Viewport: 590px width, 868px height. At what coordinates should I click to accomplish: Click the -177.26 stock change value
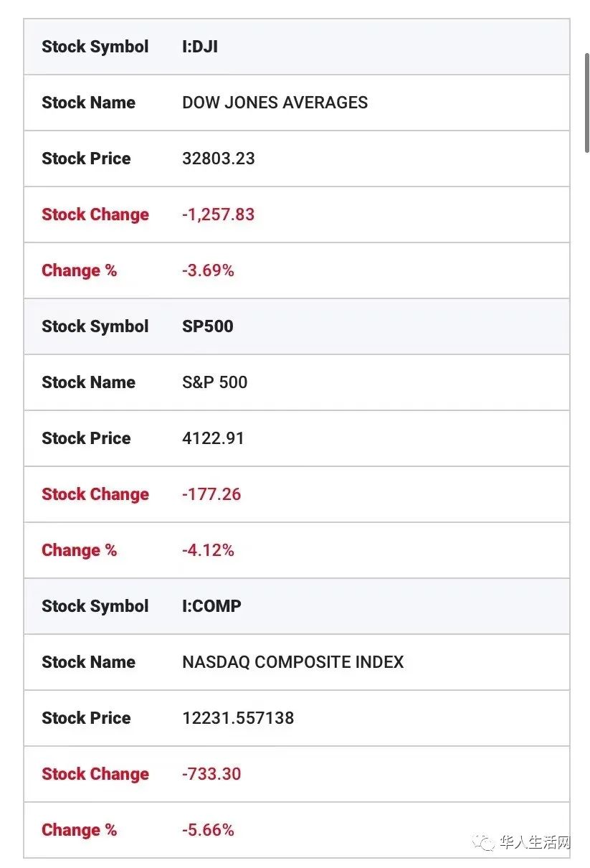point(211,494)
